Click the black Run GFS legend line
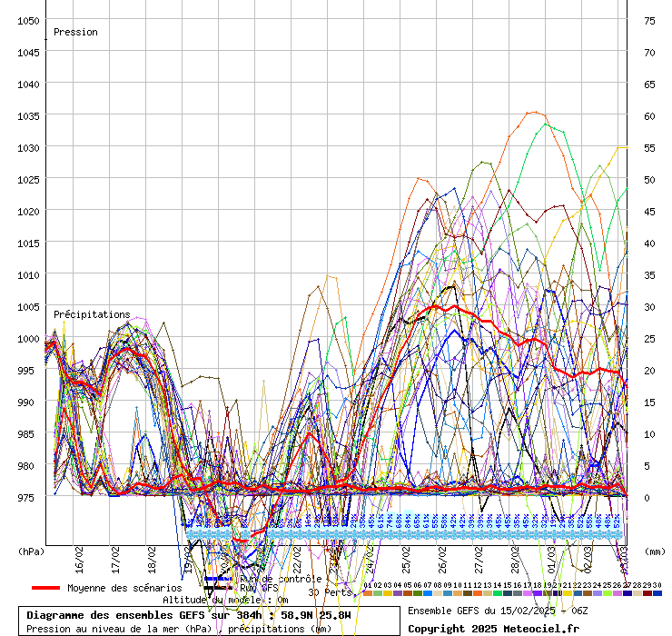Viewport: 672px width, 636px height. 218,588
